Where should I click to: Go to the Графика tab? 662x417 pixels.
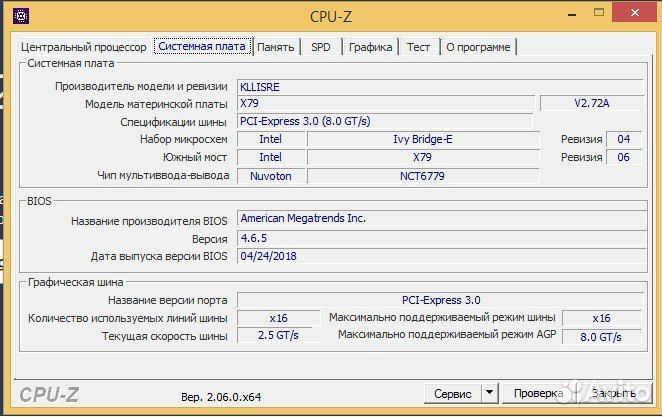point(370,47)
